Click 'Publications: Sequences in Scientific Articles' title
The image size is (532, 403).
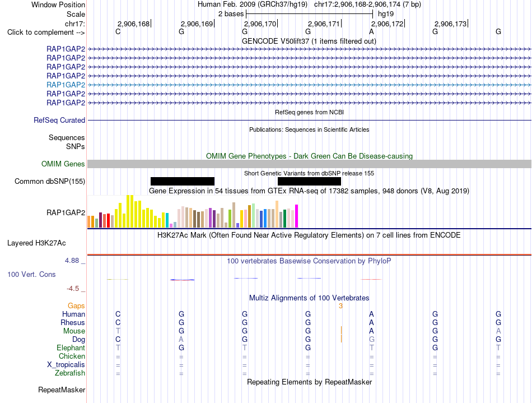pos(309,129)
